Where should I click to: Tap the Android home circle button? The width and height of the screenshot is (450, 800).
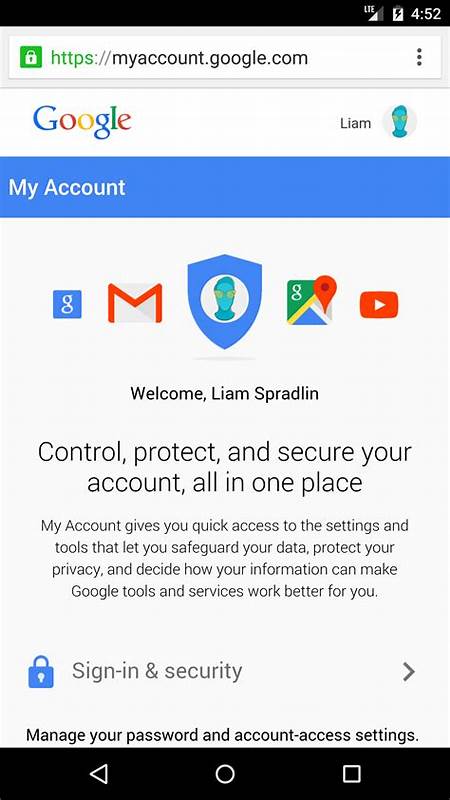coord(225,774)
